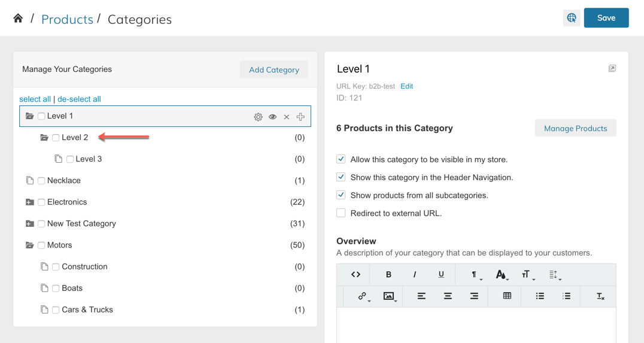
Task: Toggle visibility eye icon on Level 1
Action: 272,117
